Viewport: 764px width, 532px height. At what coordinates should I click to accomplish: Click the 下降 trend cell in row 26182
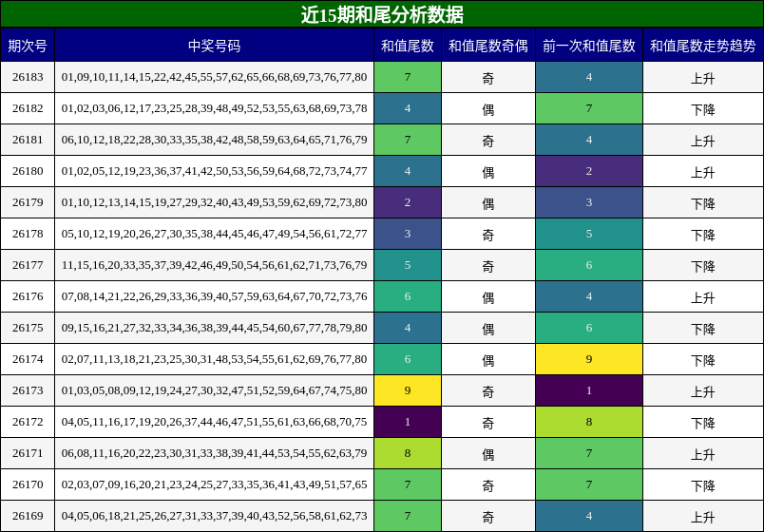pyautogui.click(x=703, y=108)
